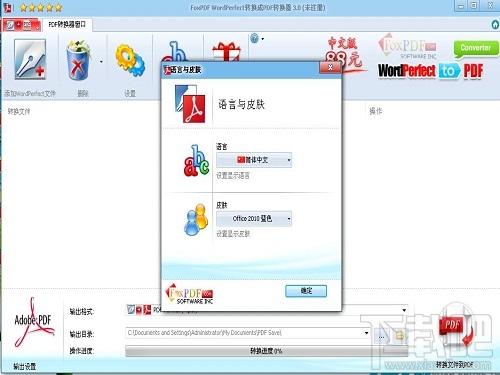
Task: Expand the arrow beside the Delete icon
Action: 101,61
